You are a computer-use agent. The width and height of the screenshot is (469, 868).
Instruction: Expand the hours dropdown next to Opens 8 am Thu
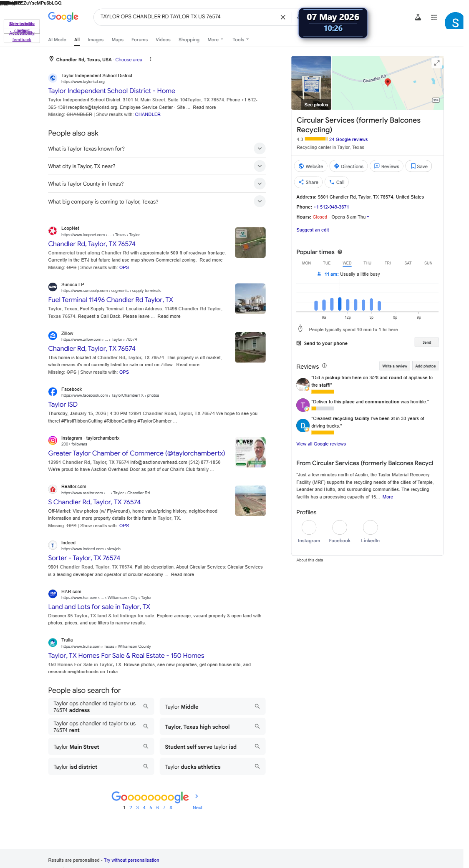[368, 217]
